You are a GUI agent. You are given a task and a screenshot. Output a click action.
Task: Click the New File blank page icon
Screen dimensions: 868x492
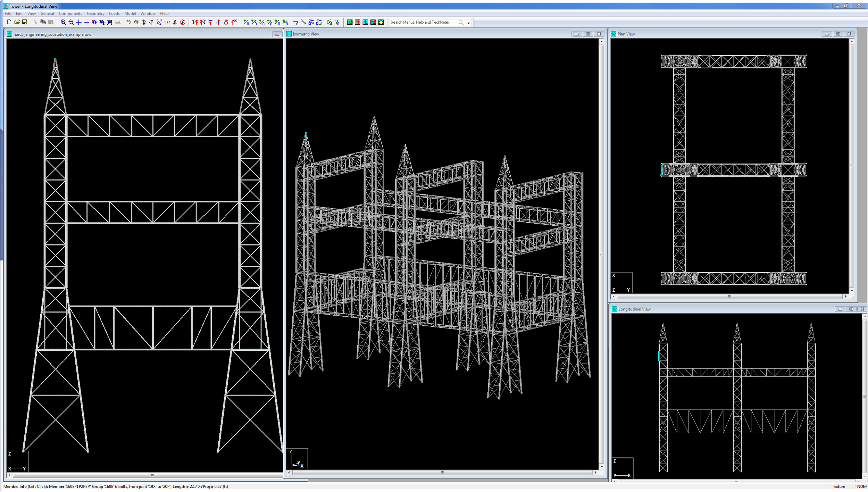[x=9, y=22]
